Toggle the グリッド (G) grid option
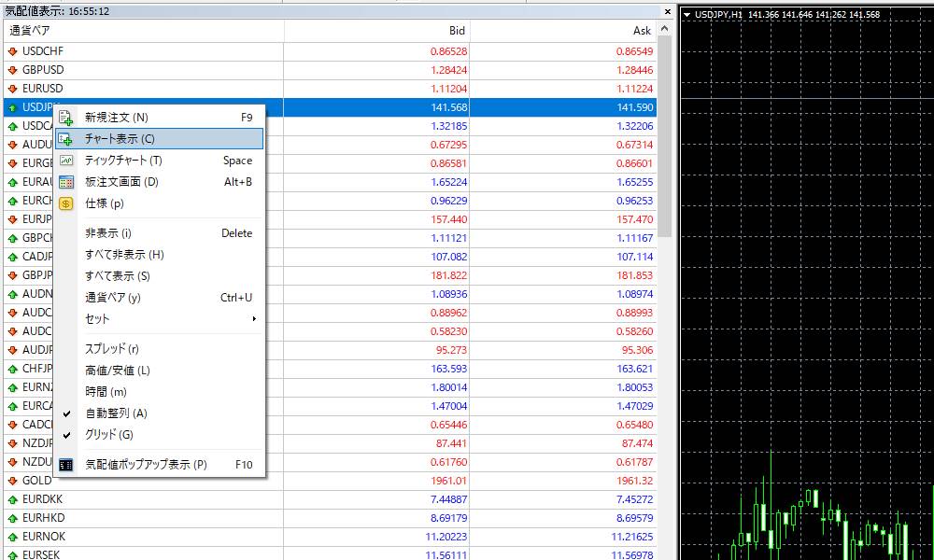Viewport: 934px width, 560px height. [101, 435]
